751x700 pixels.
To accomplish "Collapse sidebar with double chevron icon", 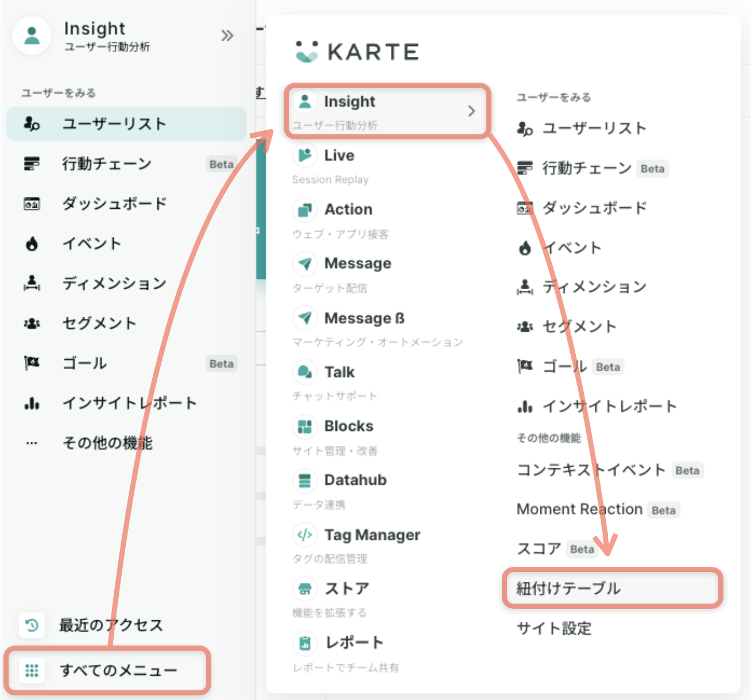I will [x=227, y=36].
